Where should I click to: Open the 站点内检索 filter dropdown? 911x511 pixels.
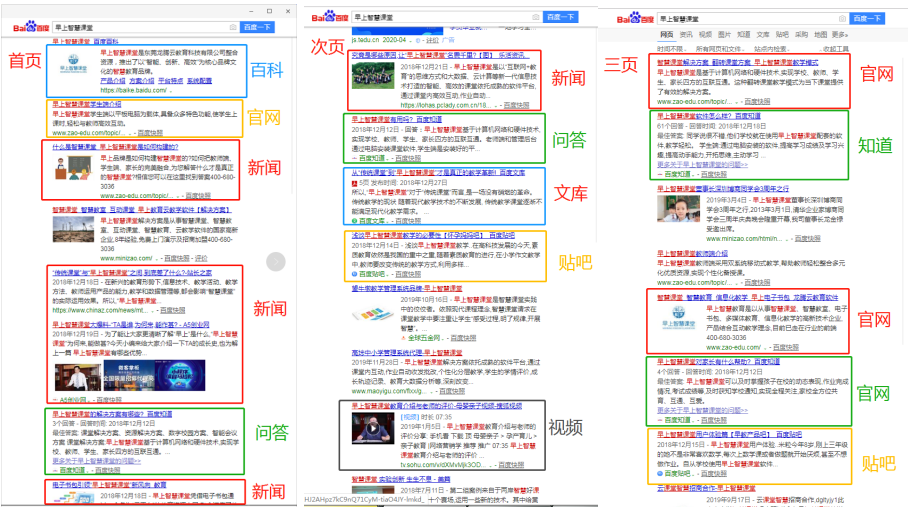tap(770, 49)
